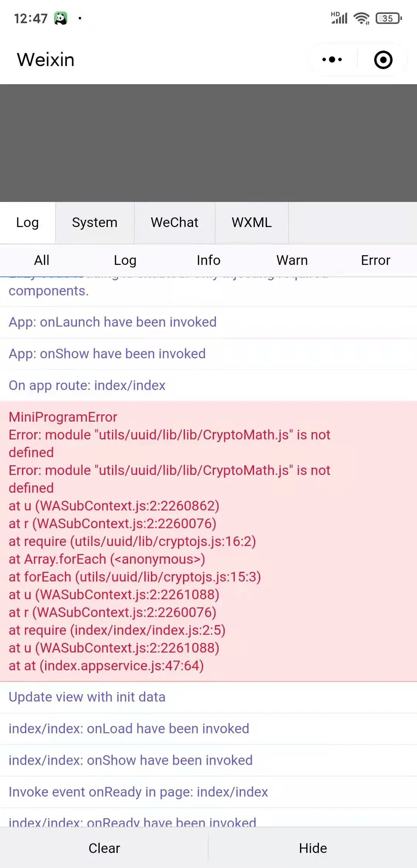Switch to the WeChat tab
This screenshot has width=417, height=868.
(175, 222)
